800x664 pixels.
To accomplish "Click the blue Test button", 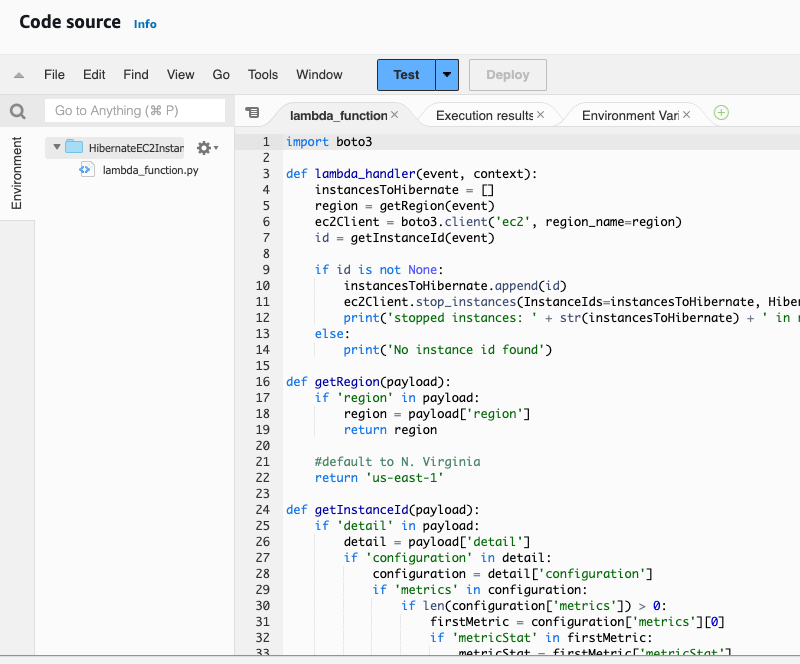I will tap(406, 75).
